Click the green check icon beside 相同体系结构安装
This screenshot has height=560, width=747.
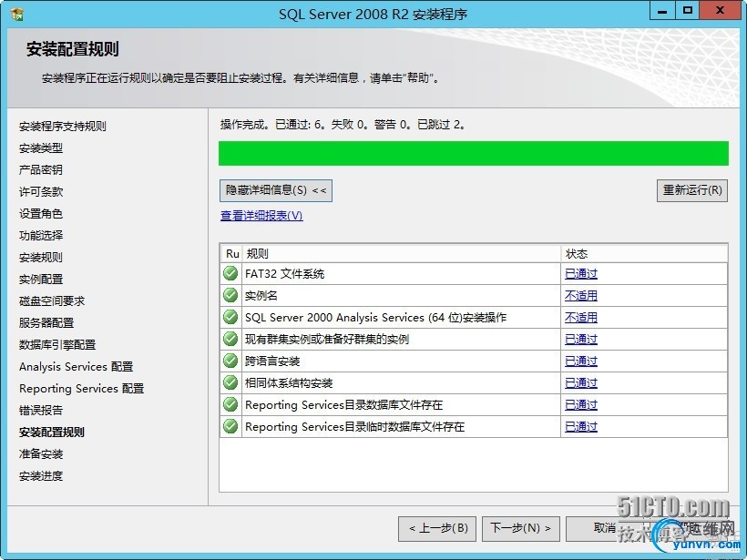(x=230, y=382)
